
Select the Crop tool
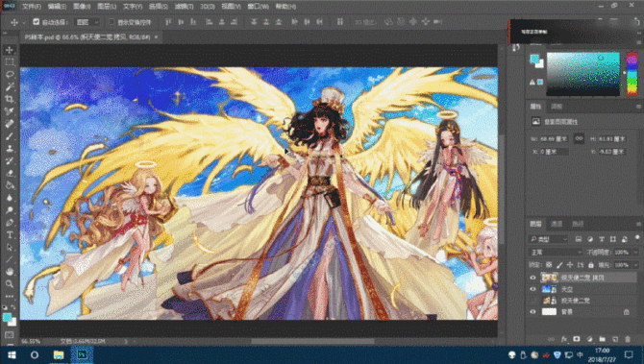[10, 99]
